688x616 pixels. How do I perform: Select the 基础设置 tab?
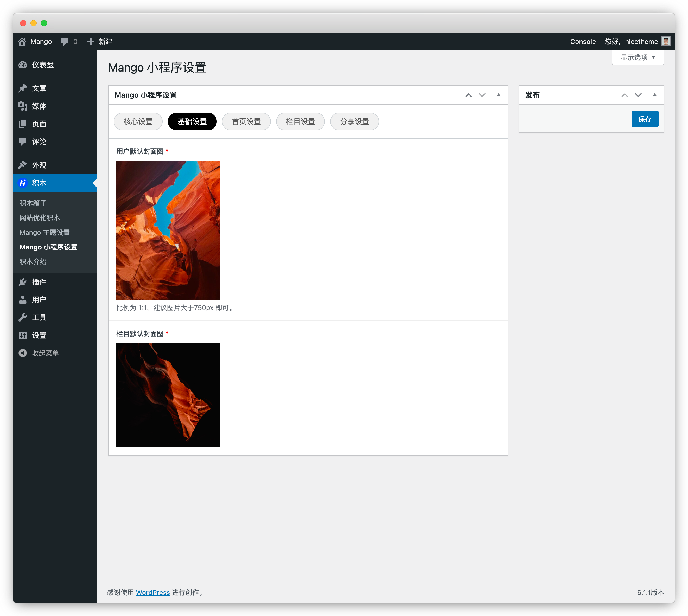(x=192, y=121)
